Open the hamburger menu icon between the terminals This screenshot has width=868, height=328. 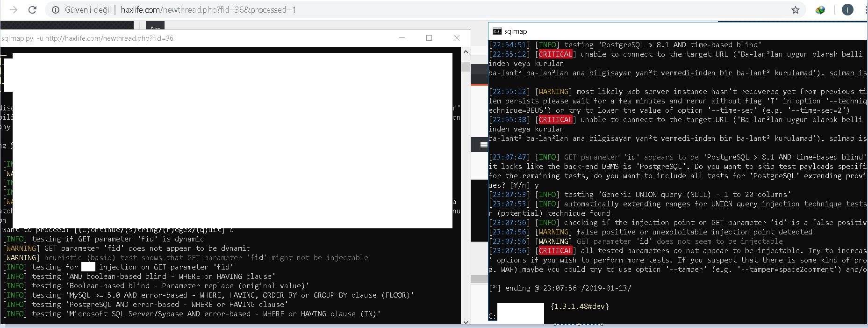point(484,145)
